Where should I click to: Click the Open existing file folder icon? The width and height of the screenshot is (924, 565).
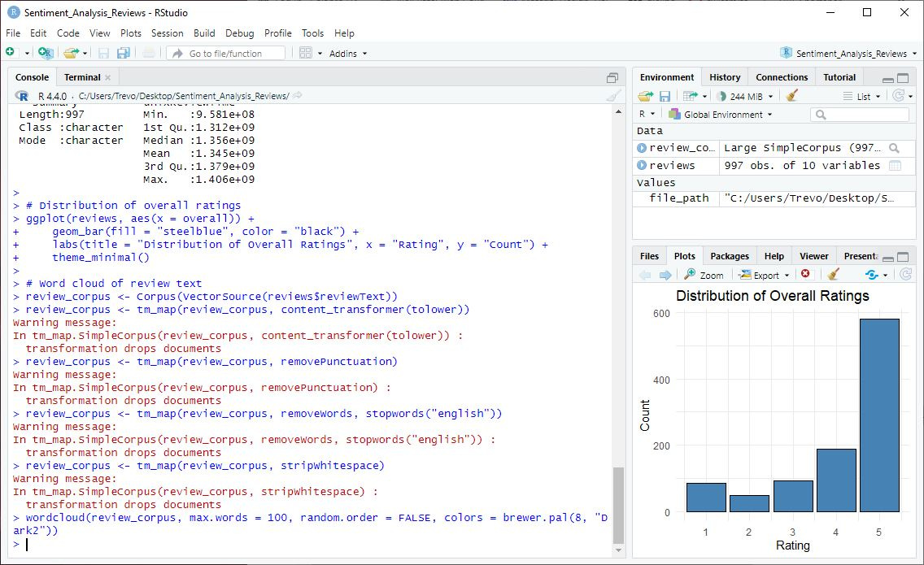click(71, 53)
